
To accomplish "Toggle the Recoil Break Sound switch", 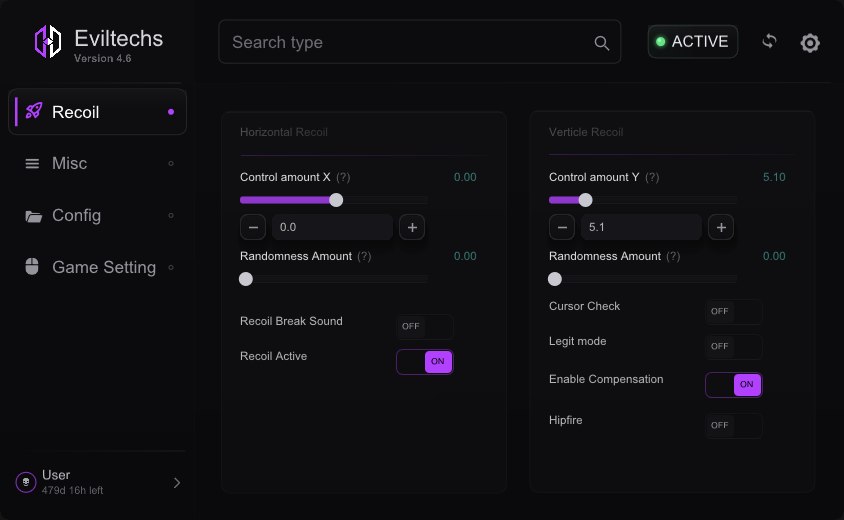I will (425, 326).
